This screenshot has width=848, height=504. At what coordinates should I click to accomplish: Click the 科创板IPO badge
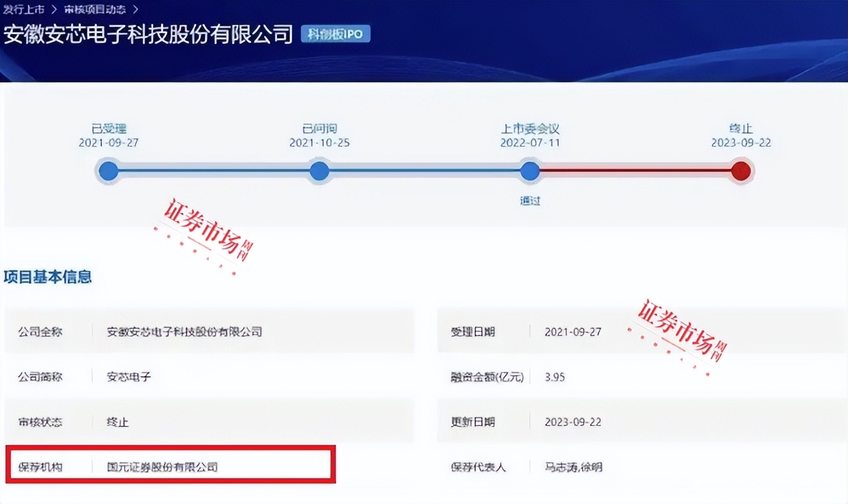tap(335, 35)
